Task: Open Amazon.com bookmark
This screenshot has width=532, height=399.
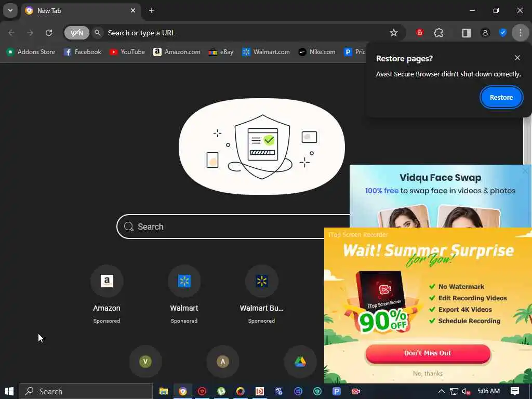Action: coord(177,52)
